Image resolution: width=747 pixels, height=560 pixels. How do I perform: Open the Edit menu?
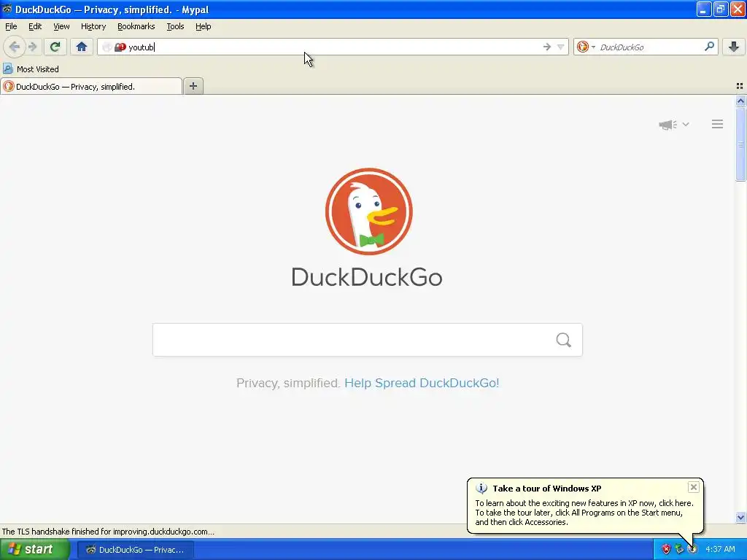pyautogui.click(x=35, y=27)
